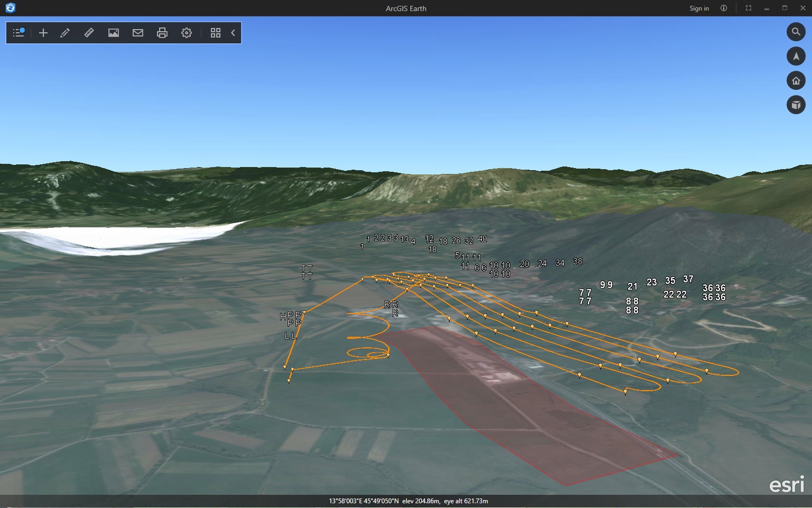The width and height of the screenshot is (812, 508).
Task: Open the Settings gear
Action: [x=186, y=32]
